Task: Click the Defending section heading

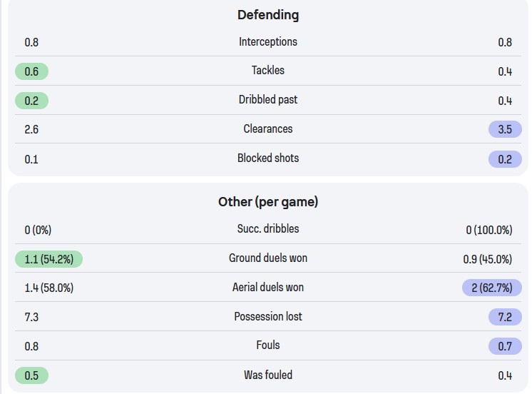Action: tap(268, 14)
